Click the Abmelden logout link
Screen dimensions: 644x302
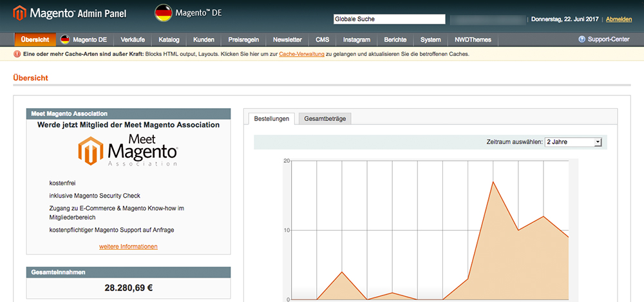pos(618,19)
